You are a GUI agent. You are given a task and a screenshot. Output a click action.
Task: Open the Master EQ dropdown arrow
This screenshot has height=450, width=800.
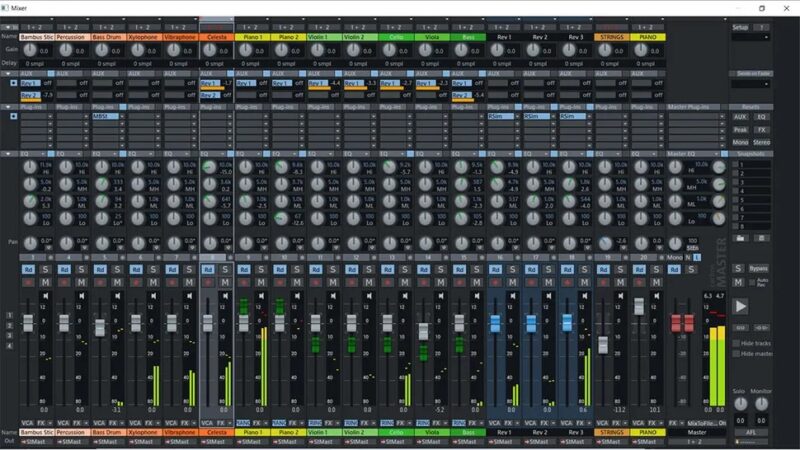coord(716,154)
